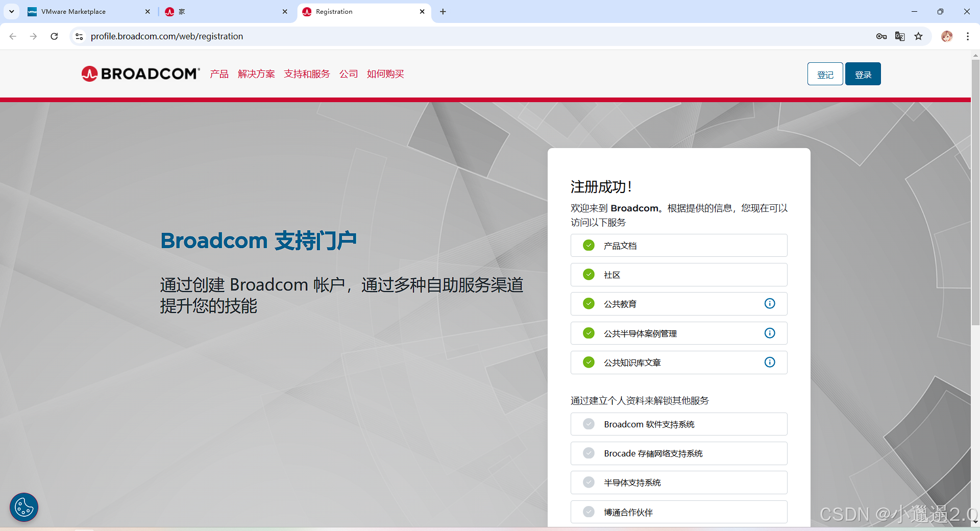Open the cookie preferences icon at bottom left
The width and height of the screenshot is (980, 531).
[x=23, y=507]
